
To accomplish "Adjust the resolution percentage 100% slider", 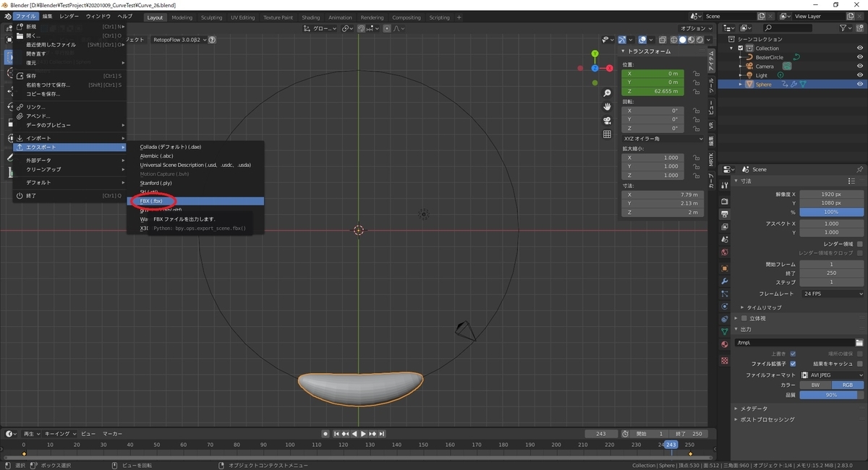I will pyautogui.click(x=832, y=212).
